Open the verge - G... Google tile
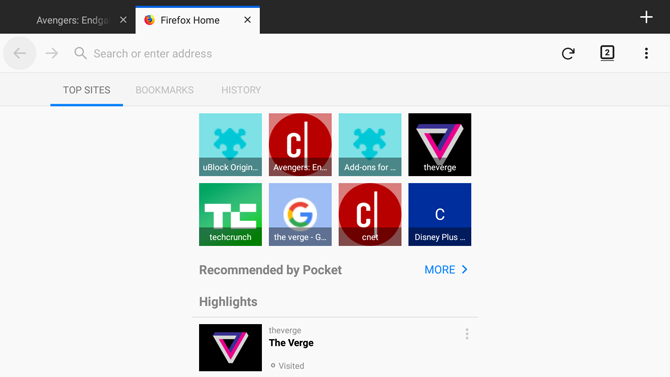 [x=300, y=215]
